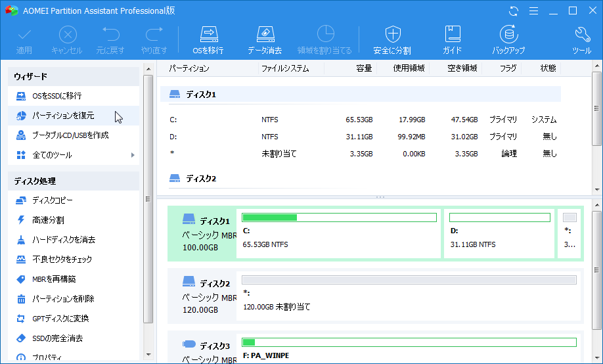Select 高速分割 operation
This screenshot has height=364, width=603.
(x=74, y=220)
